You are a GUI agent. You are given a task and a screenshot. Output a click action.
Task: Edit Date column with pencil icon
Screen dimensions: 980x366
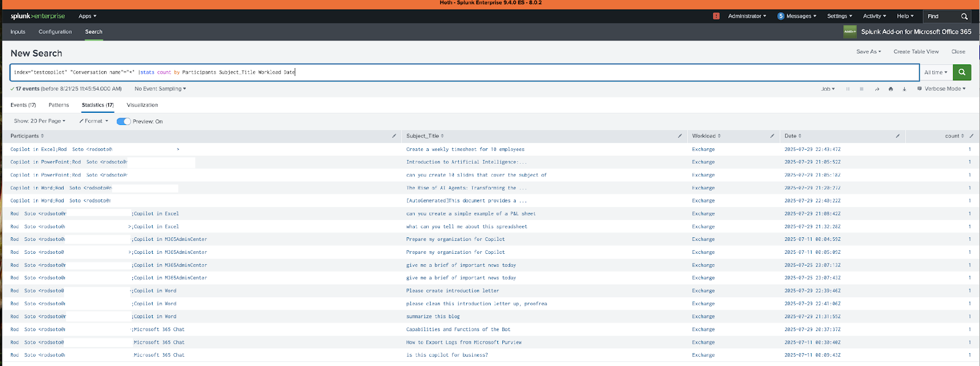click(x=897, y=136)
